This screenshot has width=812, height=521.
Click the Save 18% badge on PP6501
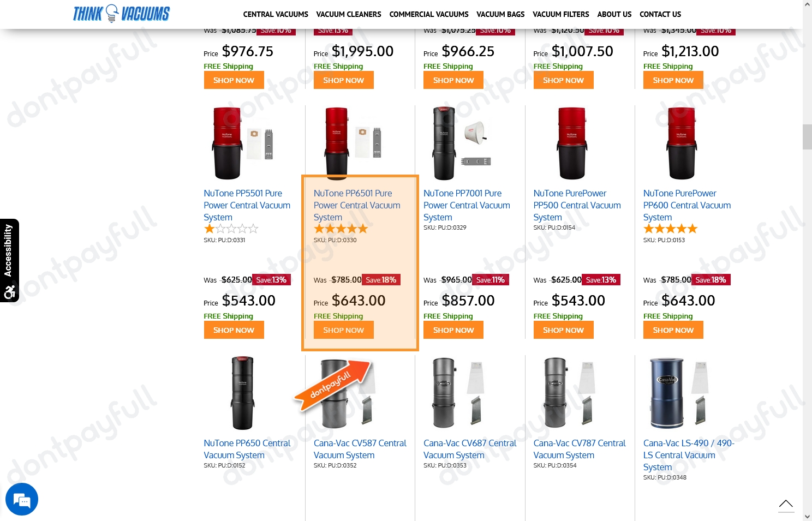pos(381,279)
